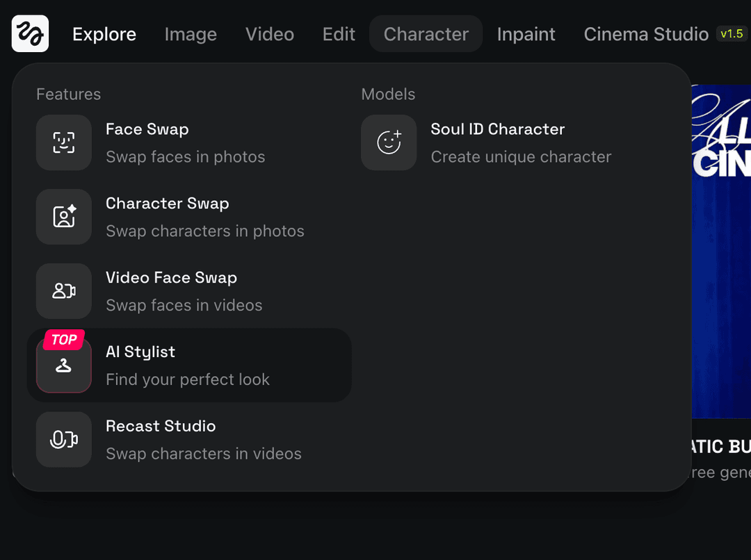Open the Image dropdown menu
Image resolution: width=751 pixels, height=560 pixels.
pyautogui.click(x=191, y=33)
